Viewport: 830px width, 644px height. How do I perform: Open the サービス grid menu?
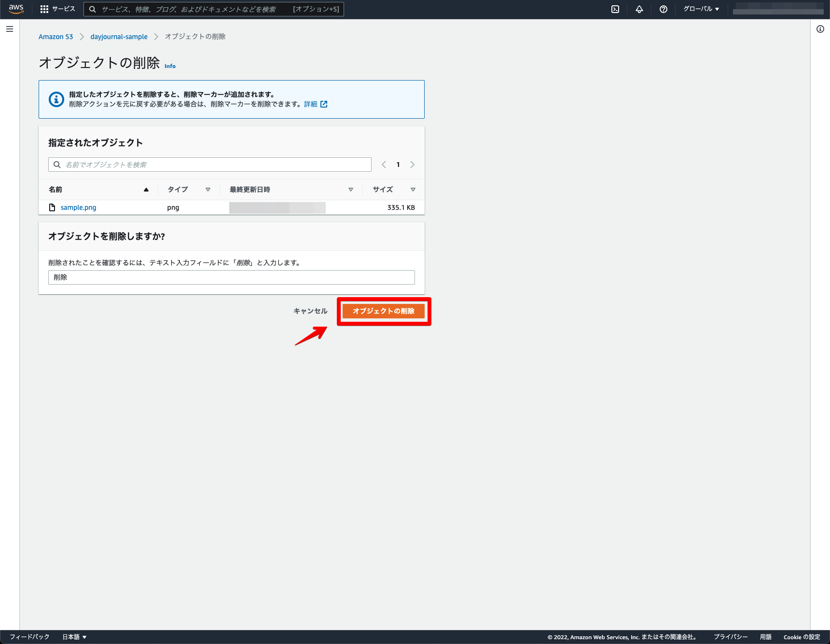58,9
